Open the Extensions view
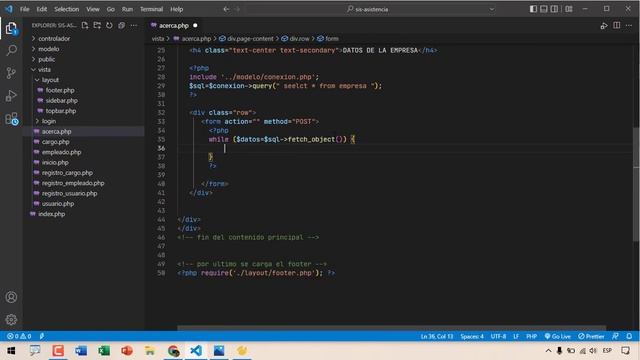Image resolution: width=640 pixels, height=360 pixels. click(x=11, y=119)
